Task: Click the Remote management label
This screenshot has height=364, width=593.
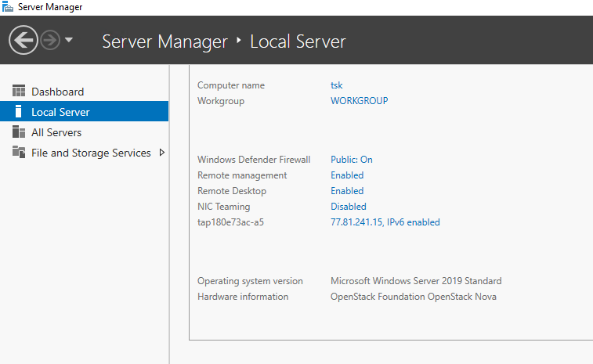Action: (242, 175)
